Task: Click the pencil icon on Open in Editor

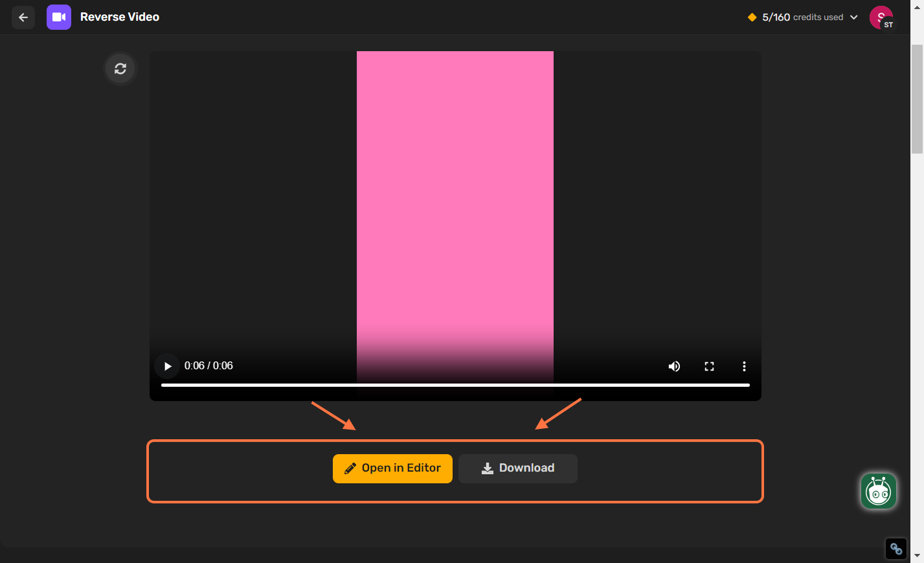Action: coord(350,468)
